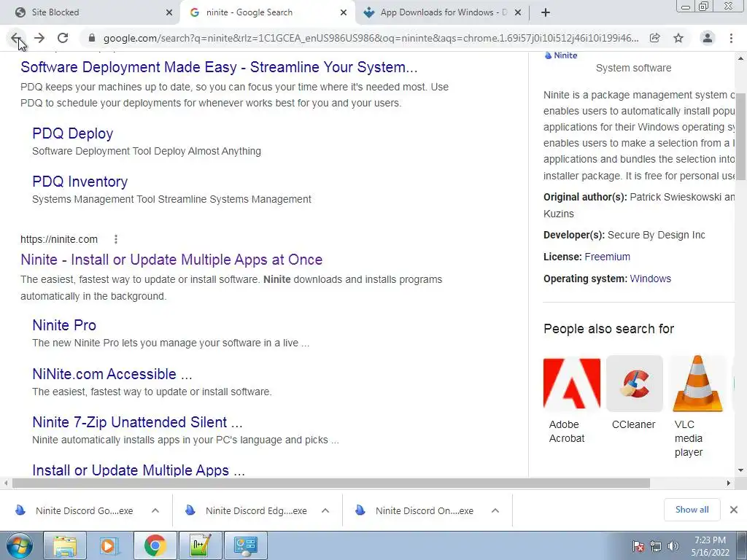Click vertical scrollbar down arrow
Screen dimensions: 747x560
[x=741, y=470]
